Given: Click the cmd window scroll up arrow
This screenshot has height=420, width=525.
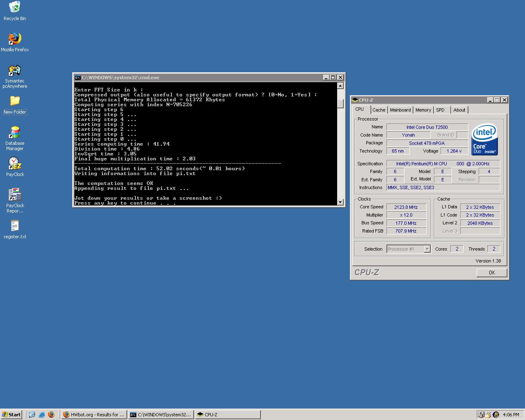Looking at the screenshot, I should [340, 86].
